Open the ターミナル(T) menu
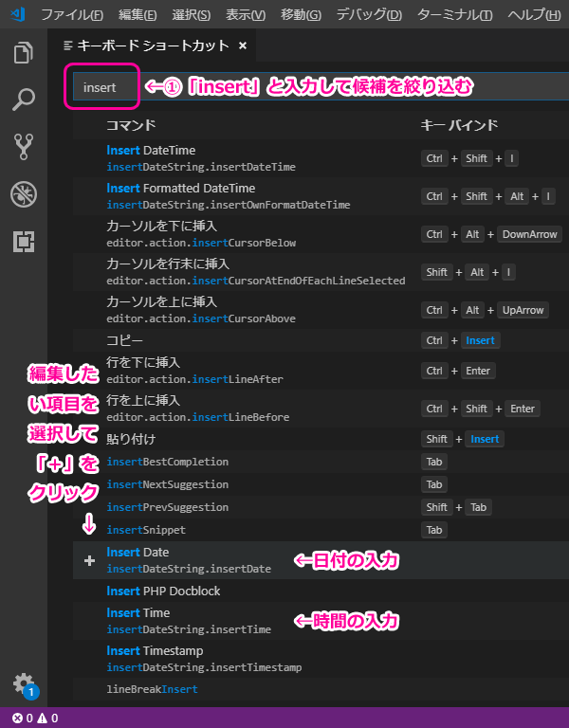 pos(455,15)
